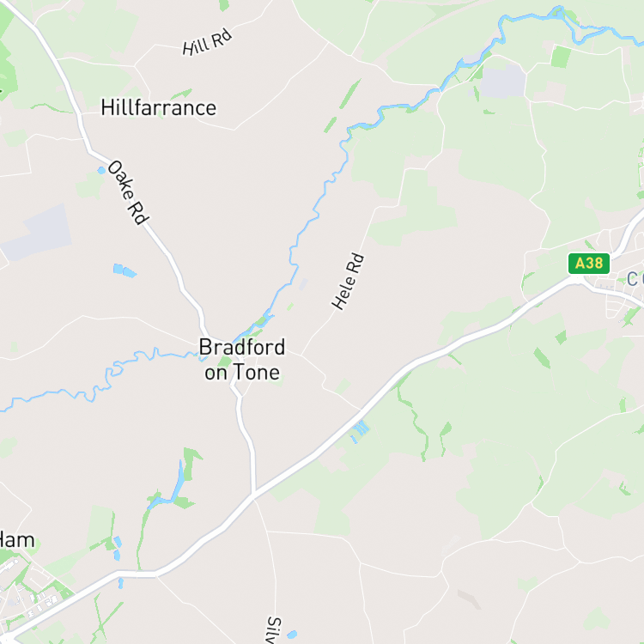
Task: Click the Bradford on Tone label
Action: pyautogui.click(x=242, y=360)
